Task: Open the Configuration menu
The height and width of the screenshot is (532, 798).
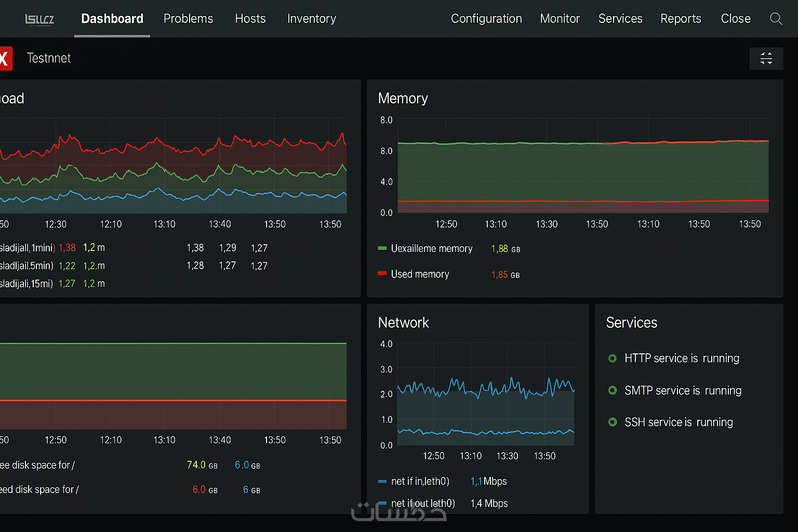Action: pyautogui.click(x=486, y=19)
